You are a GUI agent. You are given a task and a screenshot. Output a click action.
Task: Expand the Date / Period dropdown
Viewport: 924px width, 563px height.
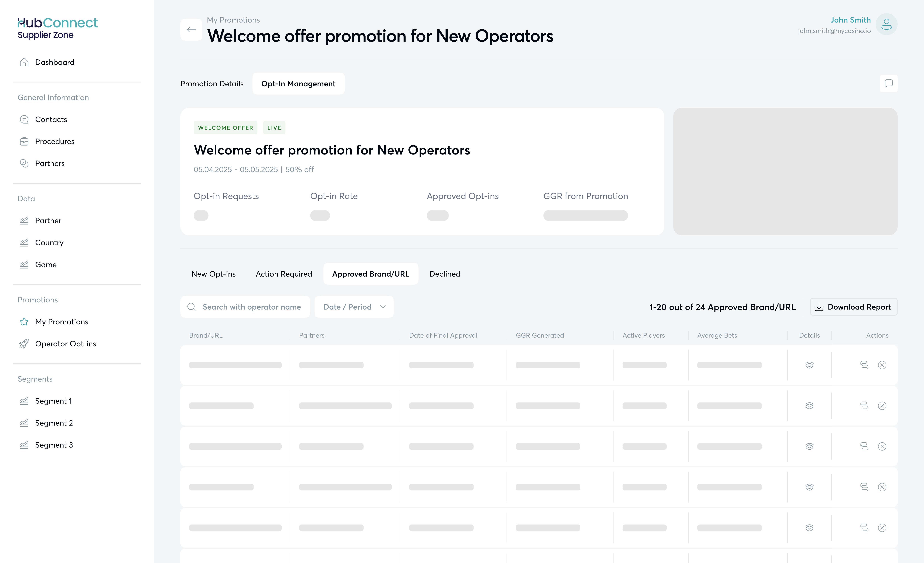(354, 307)
